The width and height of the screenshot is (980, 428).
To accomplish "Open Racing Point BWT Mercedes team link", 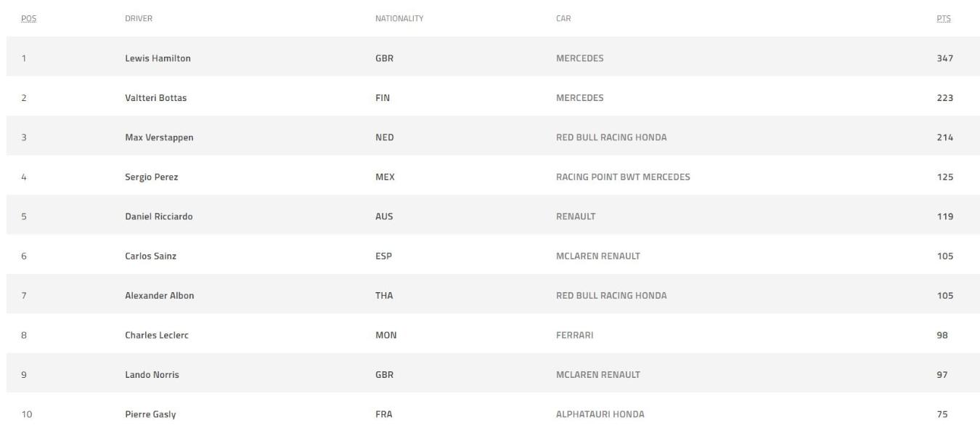I will [x=623, y=177].
